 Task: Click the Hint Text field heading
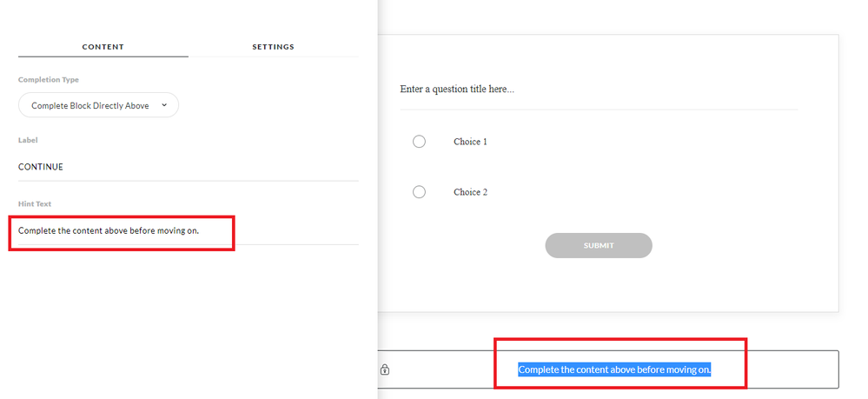click(x=35, y=204)
